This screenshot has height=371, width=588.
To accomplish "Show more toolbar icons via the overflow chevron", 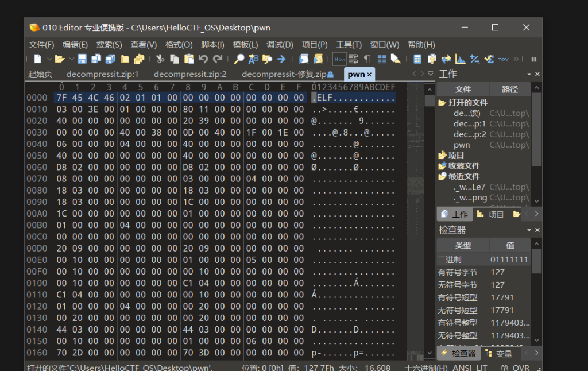I will click(x=516, y=59).
